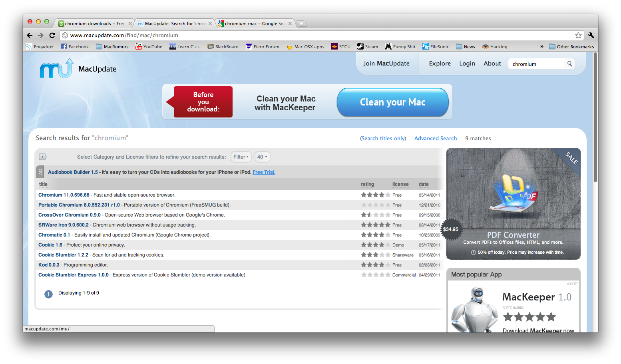This screenshot has height=364, width=621.
Task: Open the CrossOver Chromium 0.9.0 result
Action: pos(70,215)
